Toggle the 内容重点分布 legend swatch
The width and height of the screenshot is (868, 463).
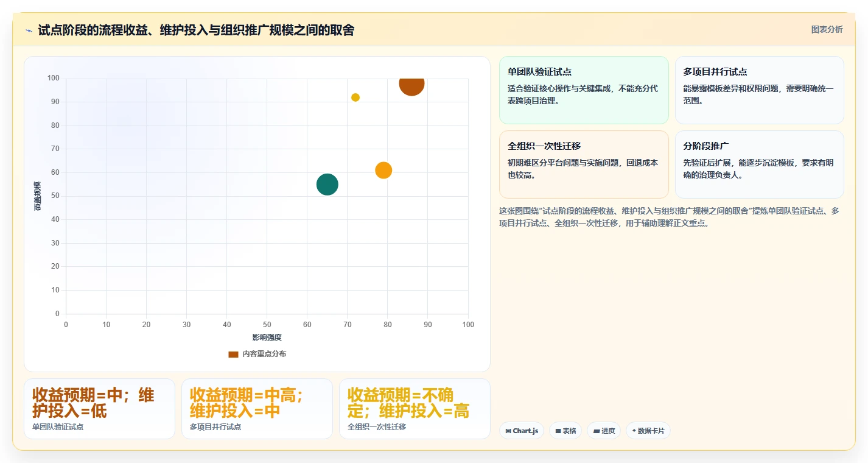click(233, 354)
